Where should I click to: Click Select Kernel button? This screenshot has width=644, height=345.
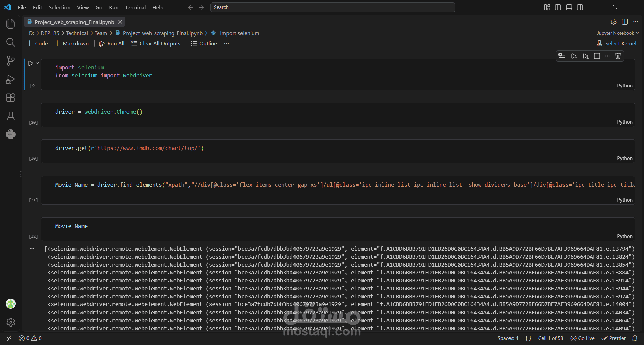click(616, 44)
